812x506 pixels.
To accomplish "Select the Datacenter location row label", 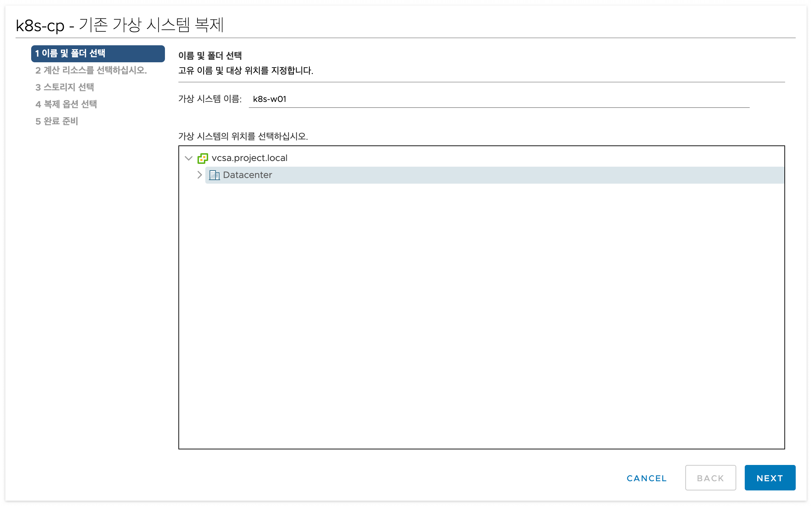I will pyautogui.click(x=247, y=175).
